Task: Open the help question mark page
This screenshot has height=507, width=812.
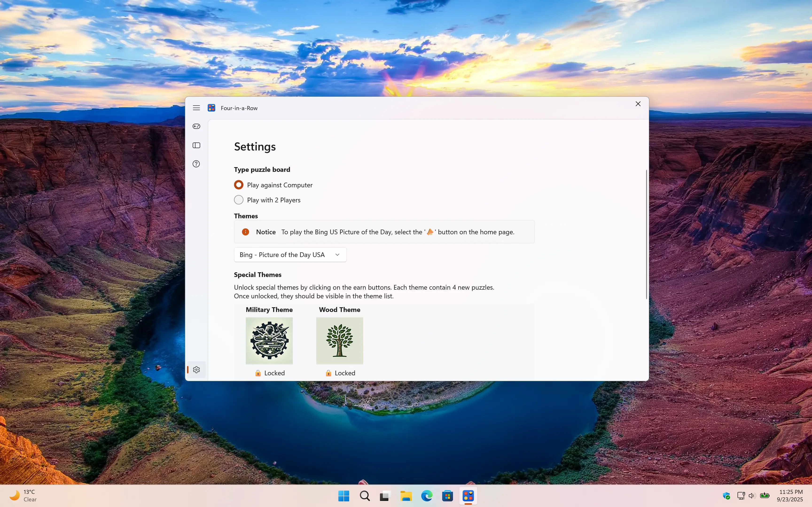Action: 196,164
